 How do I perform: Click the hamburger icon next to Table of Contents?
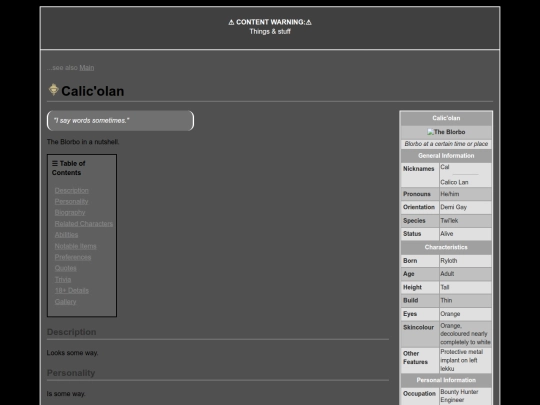[x=55, y=163]
